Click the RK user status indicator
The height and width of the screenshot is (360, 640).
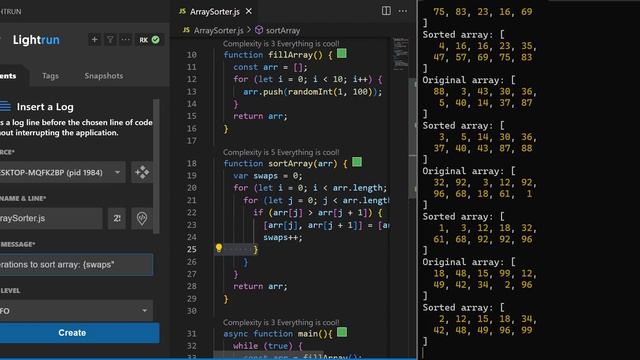[149, 40]
